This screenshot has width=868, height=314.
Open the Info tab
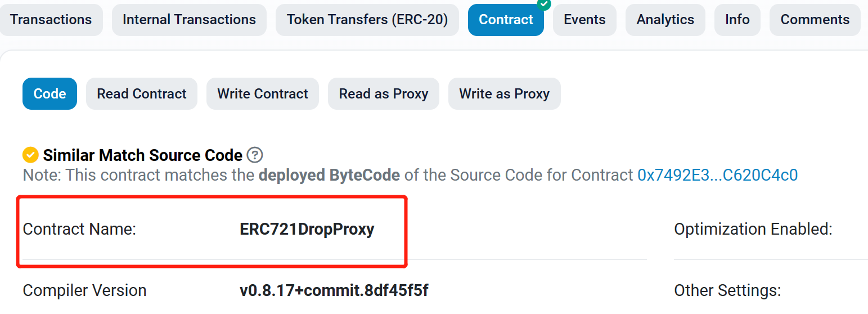pyautogui.click(x=737, y=20)
